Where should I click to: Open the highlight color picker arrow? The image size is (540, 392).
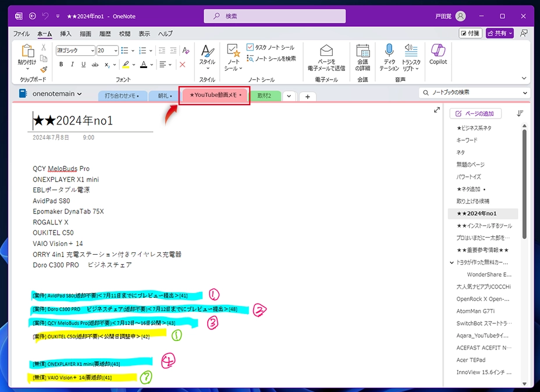134,65
